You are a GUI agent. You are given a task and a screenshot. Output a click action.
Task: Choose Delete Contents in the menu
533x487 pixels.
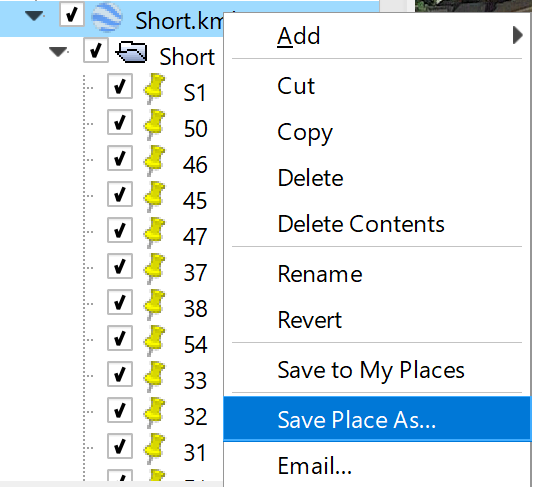click(x=361, y=224)
